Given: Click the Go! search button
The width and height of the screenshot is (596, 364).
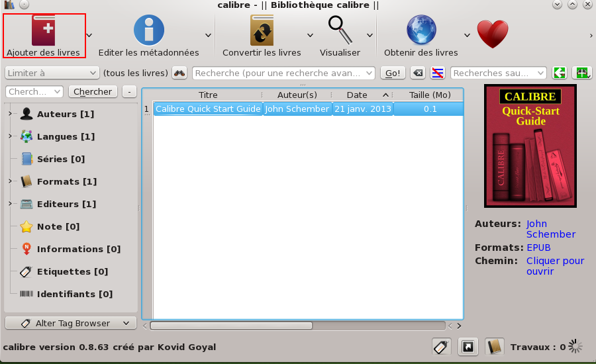Looking at the screenshot, I should [393, 73].
